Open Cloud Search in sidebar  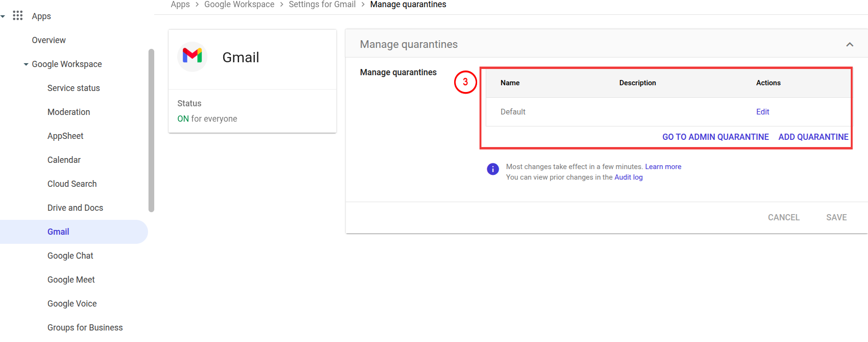(x=72, y=184)
